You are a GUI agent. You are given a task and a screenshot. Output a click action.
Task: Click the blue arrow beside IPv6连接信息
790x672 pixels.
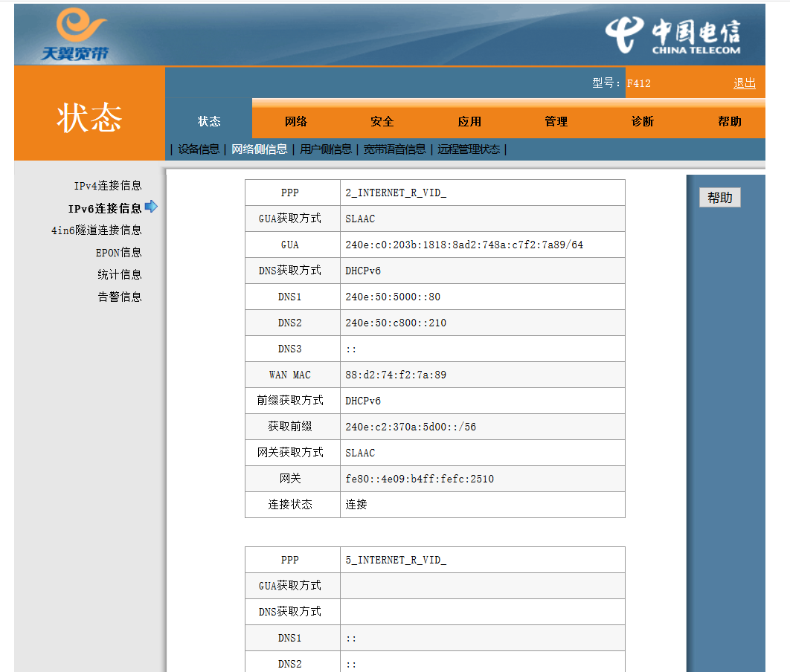coord(151,207)
